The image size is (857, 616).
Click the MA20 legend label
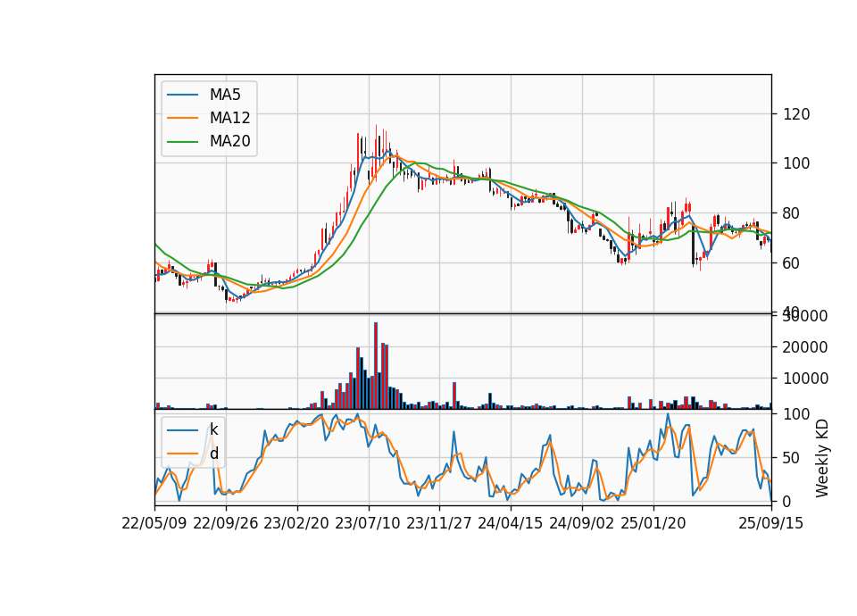229,141
